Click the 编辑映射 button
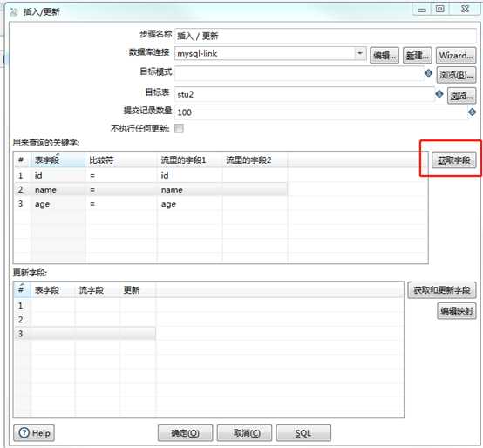 457,311
